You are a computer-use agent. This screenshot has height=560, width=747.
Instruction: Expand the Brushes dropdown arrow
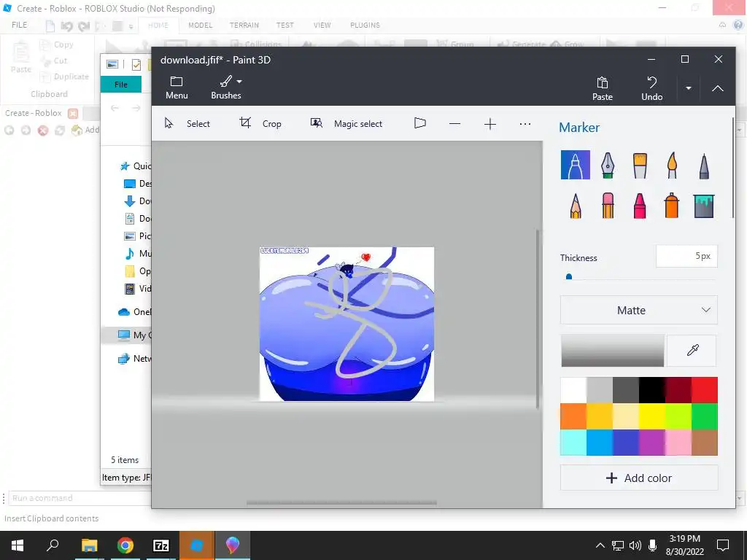point(239,82)
